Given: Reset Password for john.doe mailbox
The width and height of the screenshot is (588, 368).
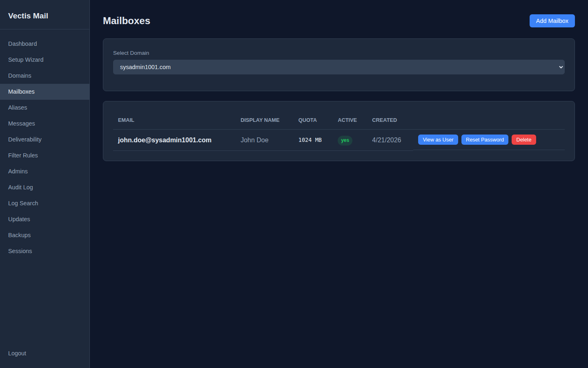Looking at the screenshot, I should click(485, 140).
